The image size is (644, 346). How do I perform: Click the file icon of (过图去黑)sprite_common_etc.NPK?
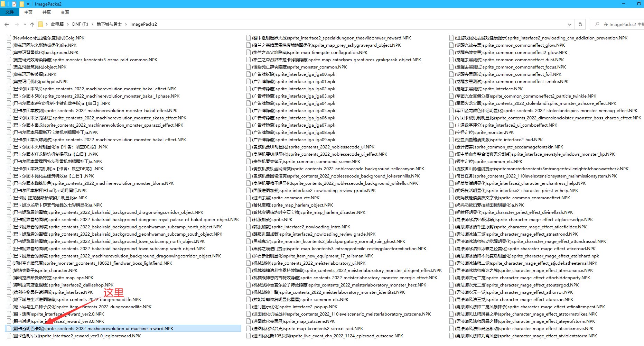click(249, 198)
